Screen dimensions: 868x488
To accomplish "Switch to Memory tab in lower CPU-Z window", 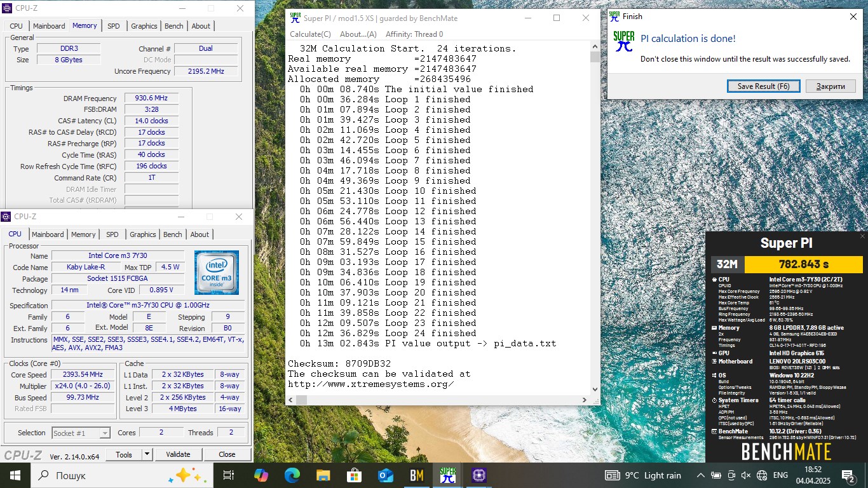I will coord(83,234).
